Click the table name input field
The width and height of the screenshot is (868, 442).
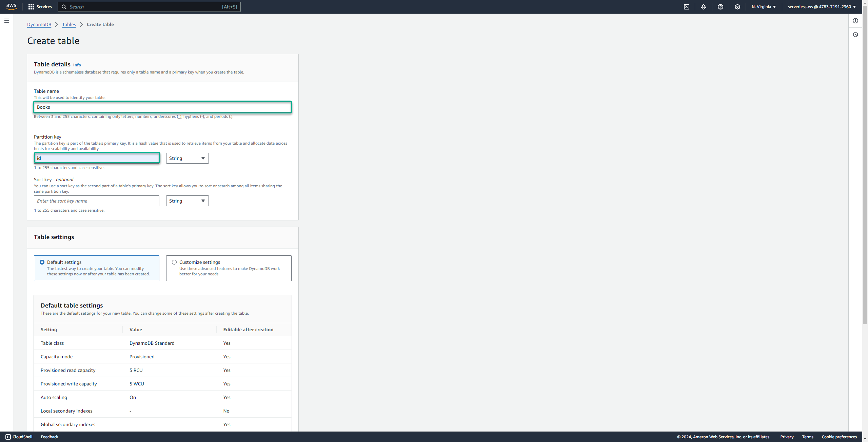[x=163, y=107]
